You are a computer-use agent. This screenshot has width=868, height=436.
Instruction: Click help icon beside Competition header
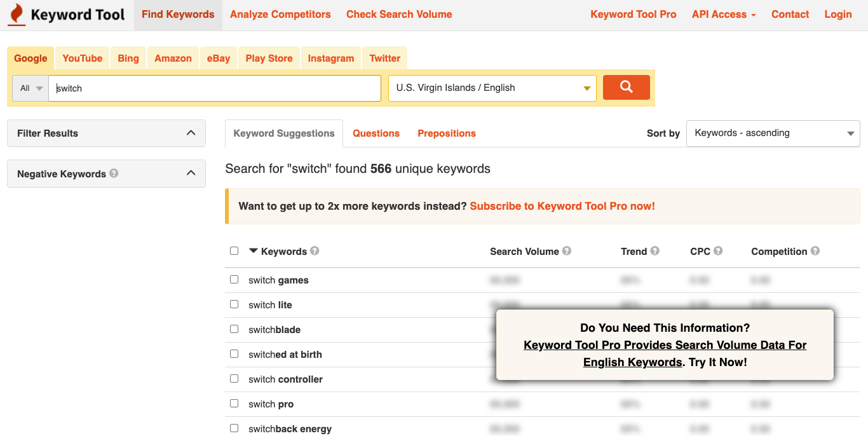click(x=815, y=251)
